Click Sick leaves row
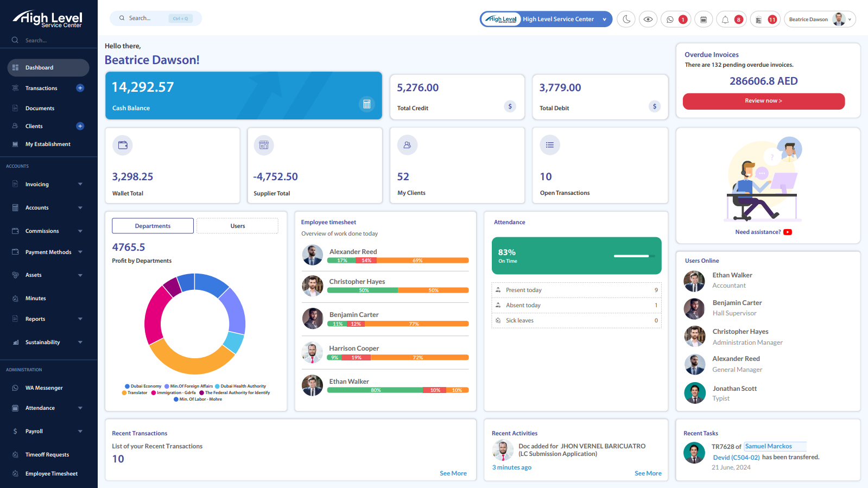The width and height of the screenshot is (868, 488). (x=576, y=320)
